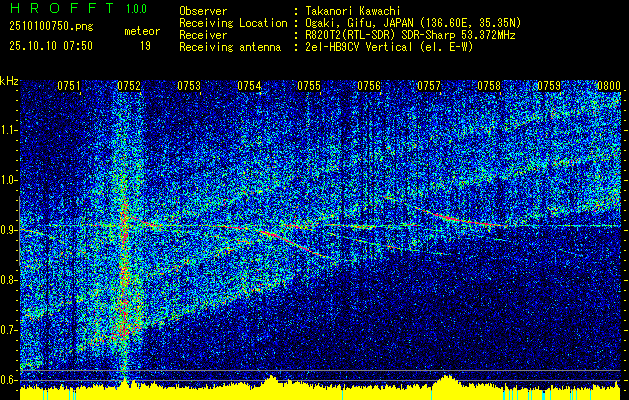
Task: Click the Ogaki, Gifu, JAPAN location text
Action: (x=413, y=23)
